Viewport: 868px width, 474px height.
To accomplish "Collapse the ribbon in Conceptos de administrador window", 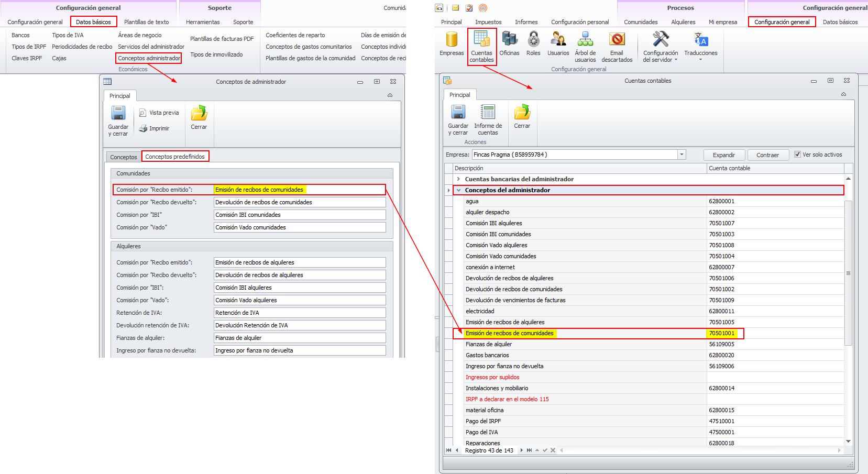I will (390, 95).
